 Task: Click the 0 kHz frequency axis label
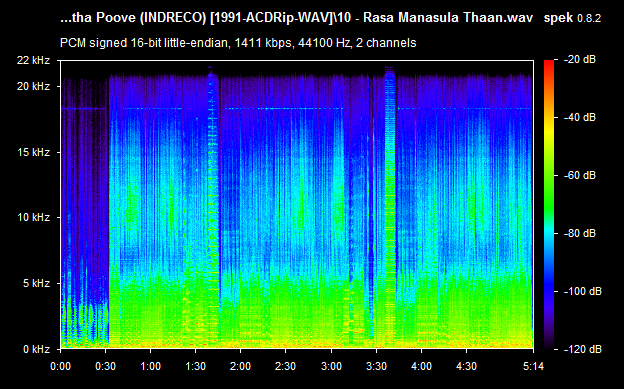pos(36,350)
